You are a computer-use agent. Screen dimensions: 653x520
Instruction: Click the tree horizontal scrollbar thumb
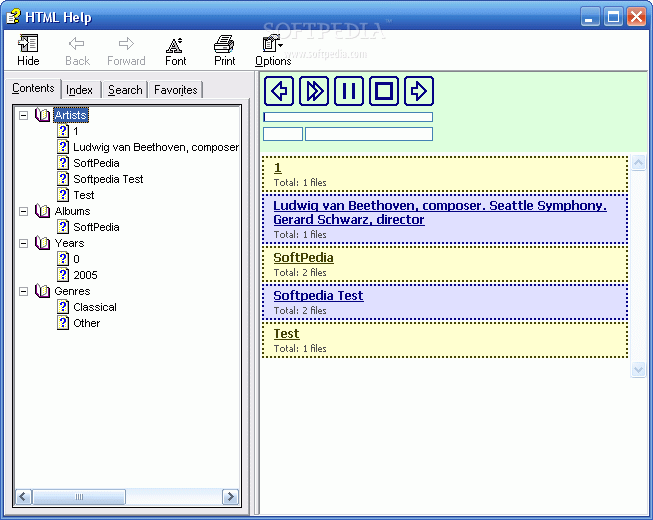coord(79,497)
